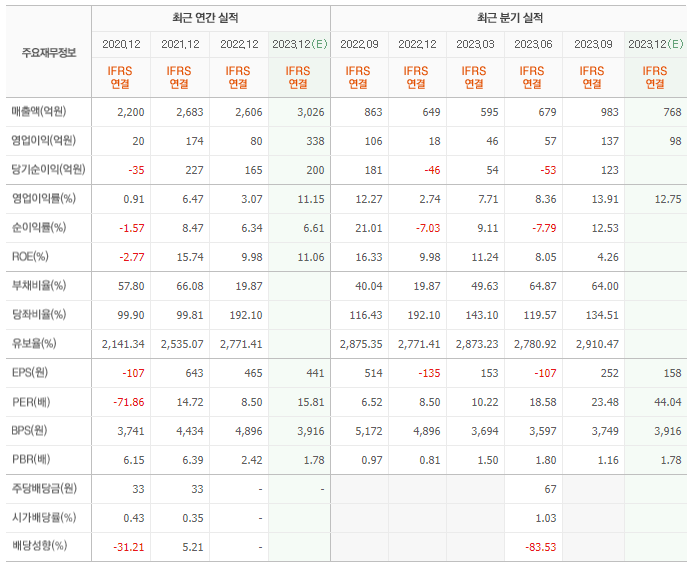The image size is (692, 564).
Task: Select the 영업이익(억원) row label
Action: coord(43,140)
